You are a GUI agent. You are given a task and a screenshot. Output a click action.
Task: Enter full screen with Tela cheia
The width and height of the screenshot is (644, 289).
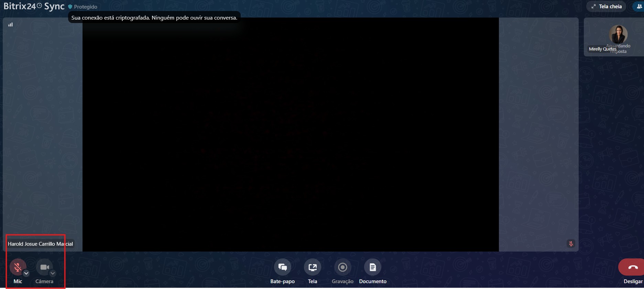[x=606, y=7]
